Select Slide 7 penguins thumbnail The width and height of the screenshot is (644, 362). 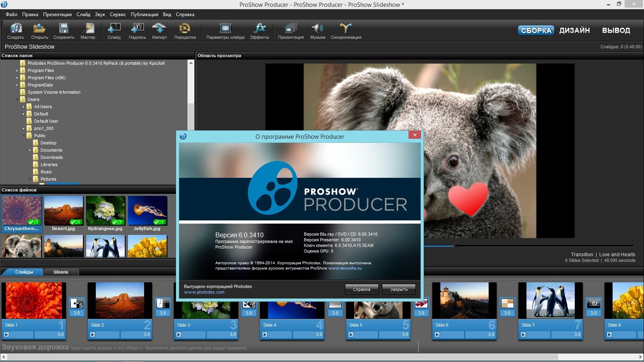pyautogui.click(x=550, y=300)
